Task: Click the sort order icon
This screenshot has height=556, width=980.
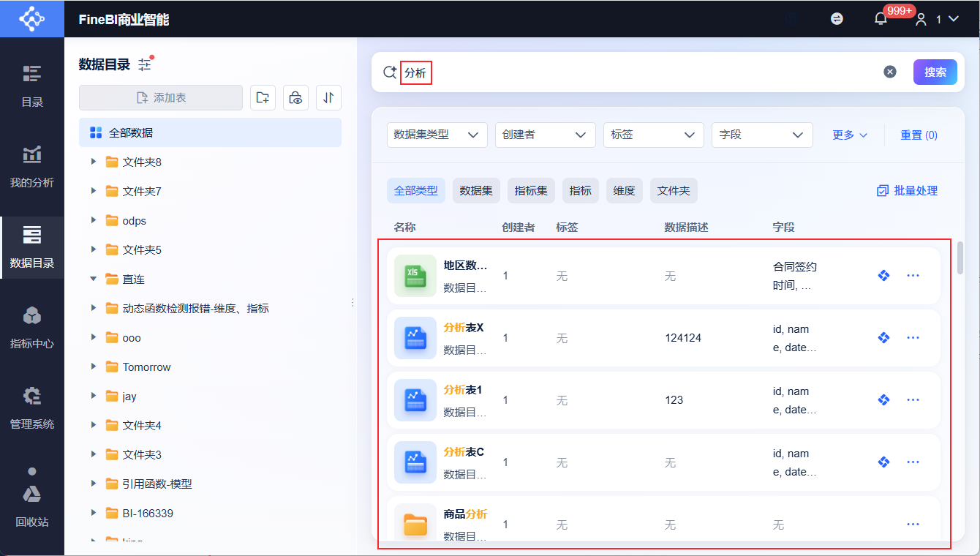Action: [328, 97]
